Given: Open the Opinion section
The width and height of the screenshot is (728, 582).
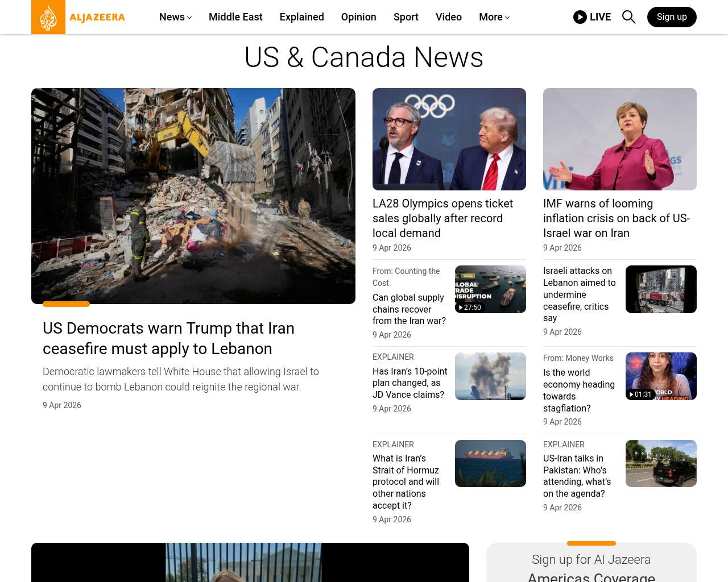Looking at the screenshot, I should coord(359,17).
